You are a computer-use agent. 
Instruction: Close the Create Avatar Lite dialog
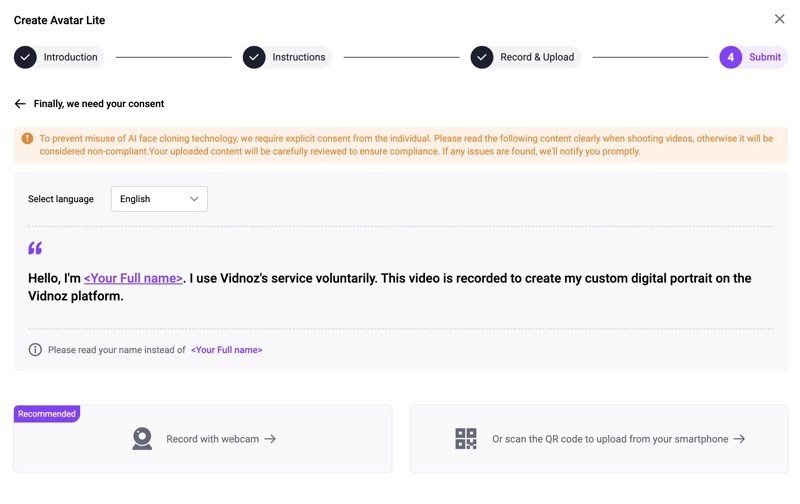pos(780,19)
